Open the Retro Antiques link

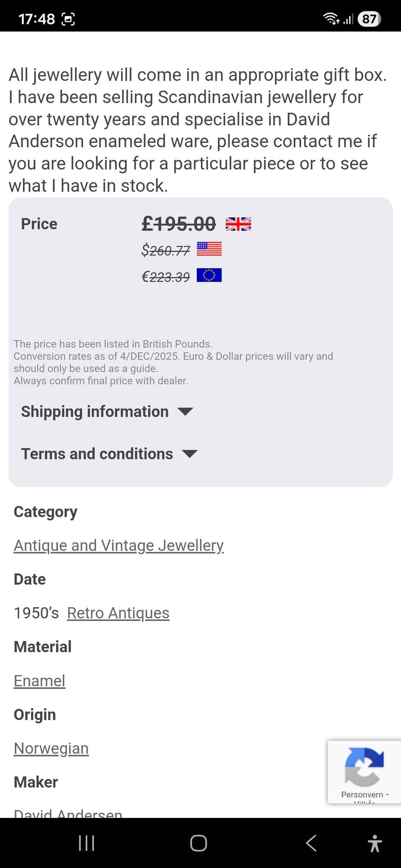pyautogui.click(x=118, y=613)
